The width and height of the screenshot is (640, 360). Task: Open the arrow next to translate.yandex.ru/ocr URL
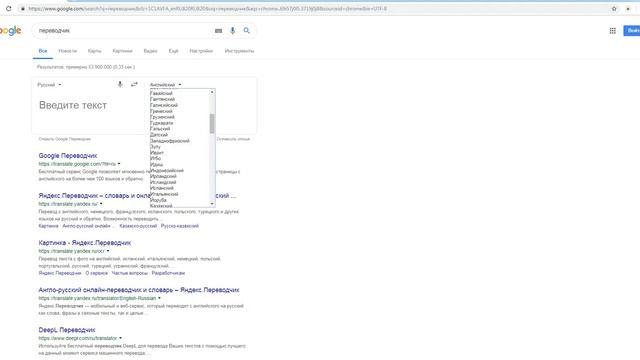(108, 251)
